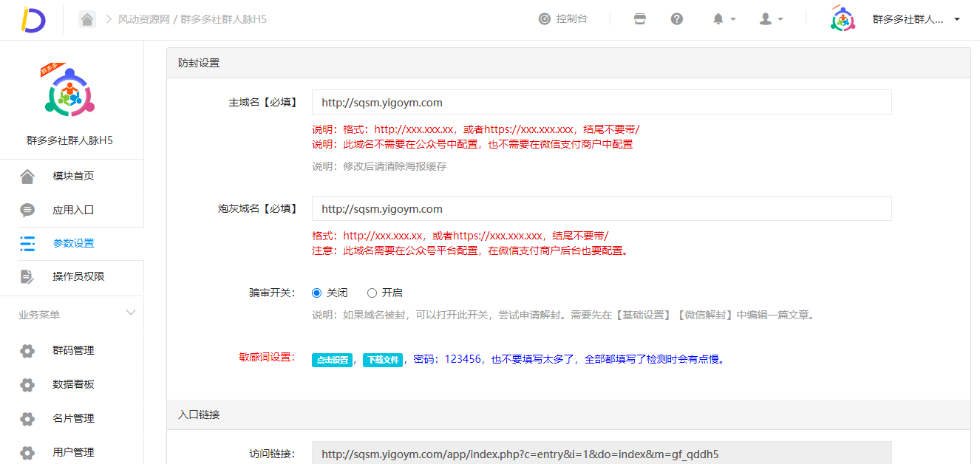Collapse the 业务菜单 section
Screen dimensions: 980x464
coord(131,313)
